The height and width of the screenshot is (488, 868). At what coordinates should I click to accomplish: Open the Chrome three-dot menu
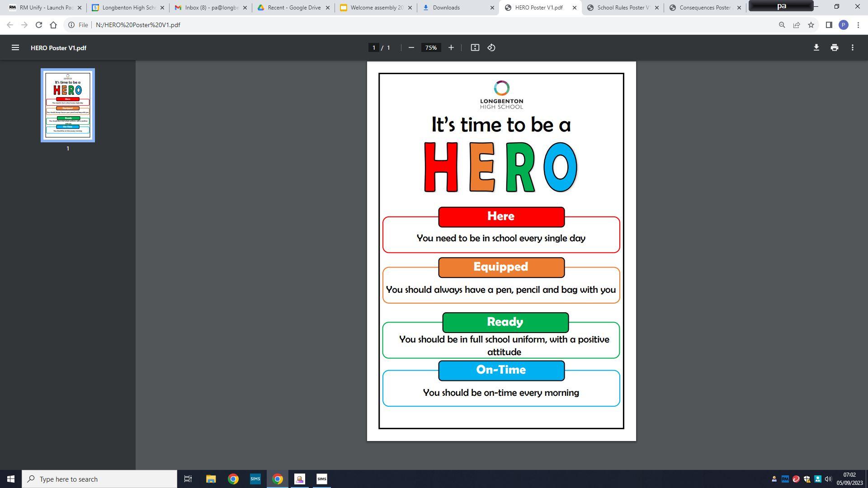[858, 25]
